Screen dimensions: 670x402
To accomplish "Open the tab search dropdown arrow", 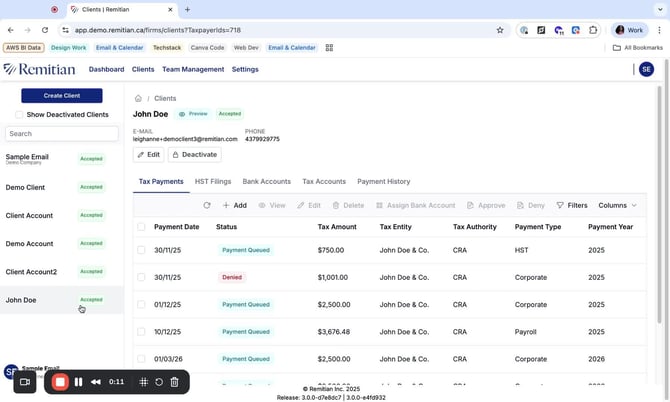I will click(x=659, y=9).
